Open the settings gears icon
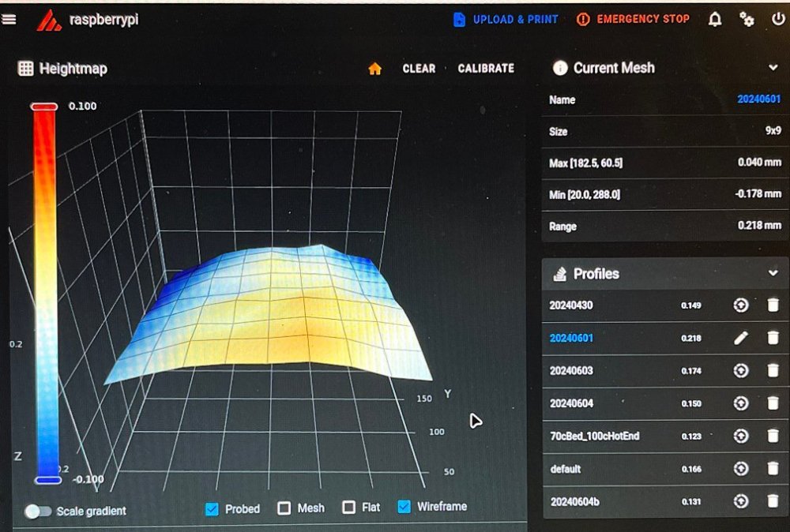This screenshot has width=790, height=532. [747, 20]
